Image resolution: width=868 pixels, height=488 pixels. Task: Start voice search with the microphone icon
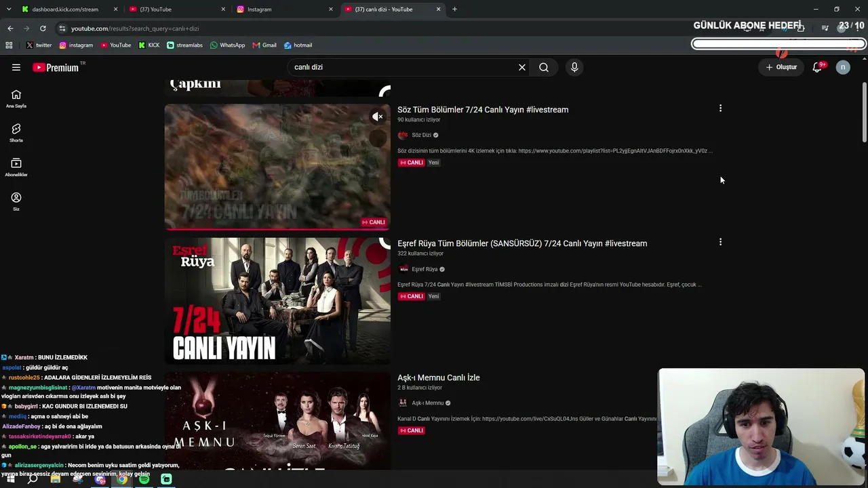coord(574,67)
